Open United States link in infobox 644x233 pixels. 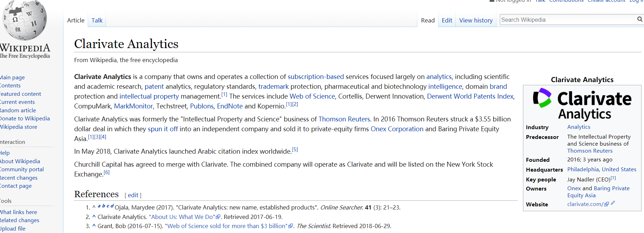click(x=619, y=169)
